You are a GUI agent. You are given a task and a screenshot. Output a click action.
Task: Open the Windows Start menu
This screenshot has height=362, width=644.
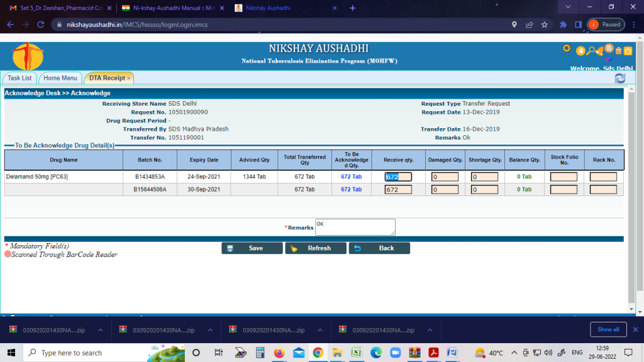tap(11, 353)
